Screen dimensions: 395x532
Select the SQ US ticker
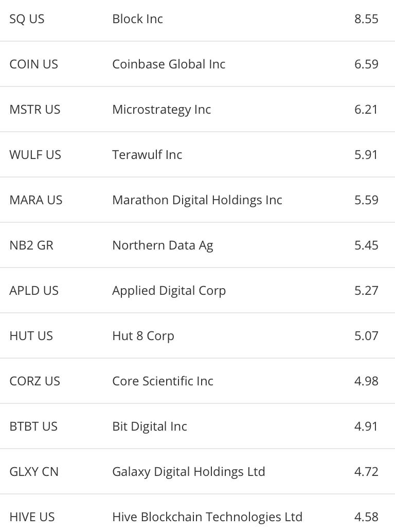pyautogui.click(x=27, y=19)
